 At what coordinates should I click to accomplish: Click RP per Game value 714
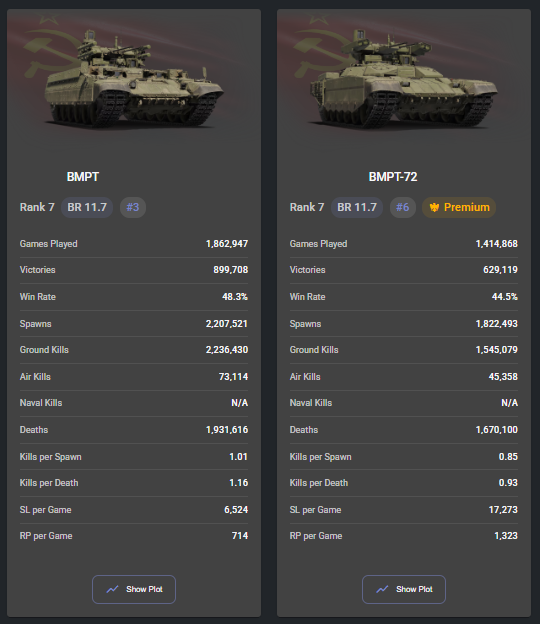pyautogui.click(x=240, y=536)
